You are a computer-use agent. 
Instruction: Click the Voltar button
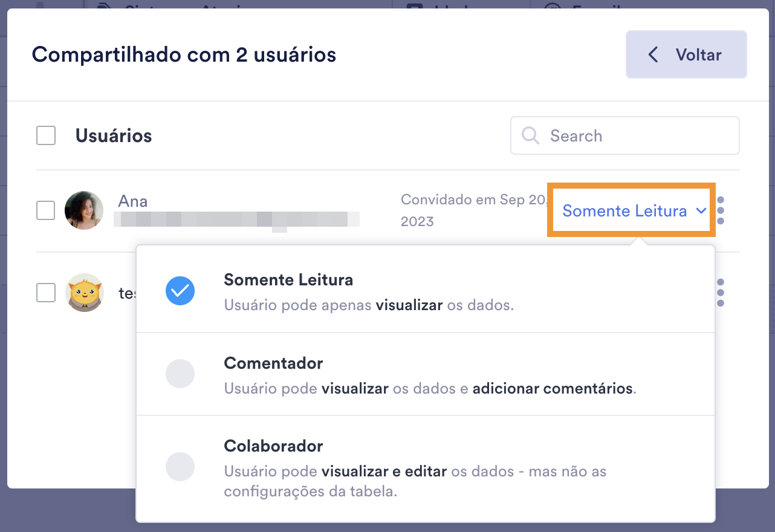click(686, 55)
